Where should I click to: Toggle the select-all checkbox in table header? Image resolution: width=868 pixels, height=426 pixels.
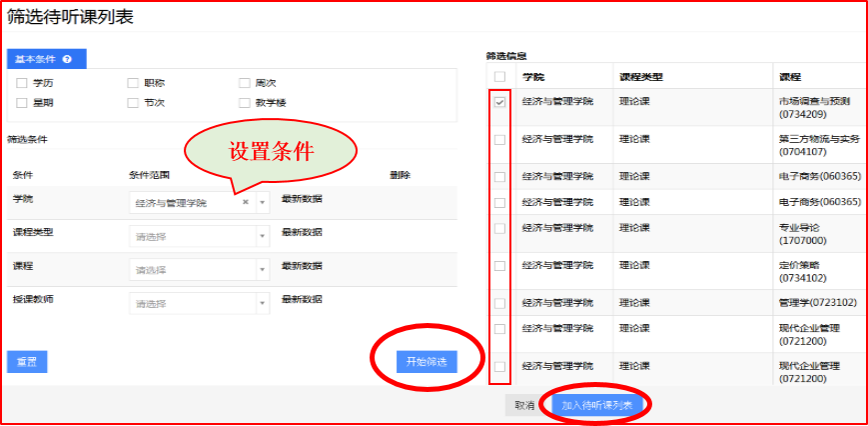click(499, 77)
